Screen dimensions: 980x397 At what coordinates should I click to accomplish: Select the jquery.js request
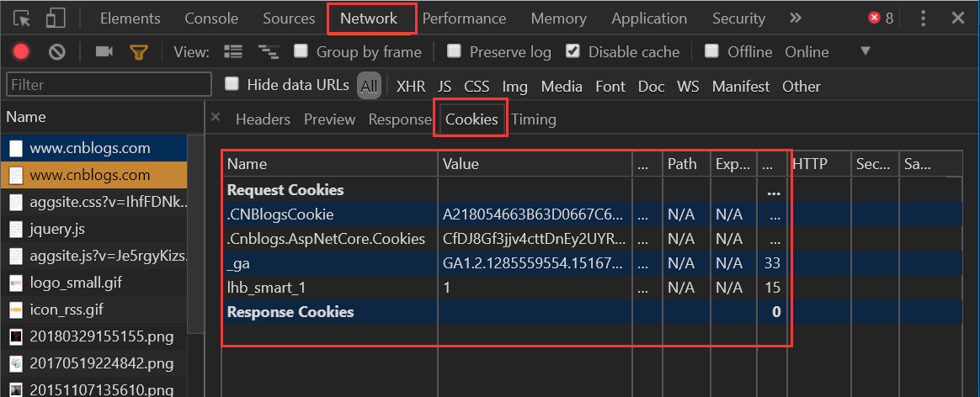[x=57, y=229]
